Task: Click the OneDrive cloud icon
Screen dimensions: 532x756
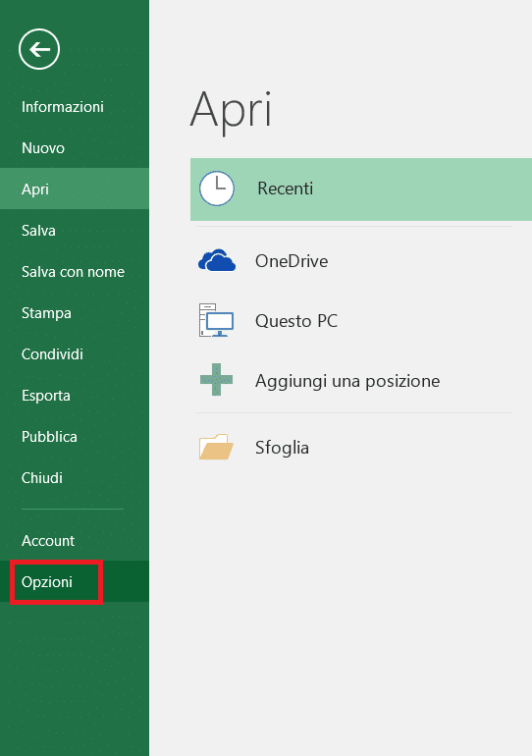Action: [x=217, y=260]
